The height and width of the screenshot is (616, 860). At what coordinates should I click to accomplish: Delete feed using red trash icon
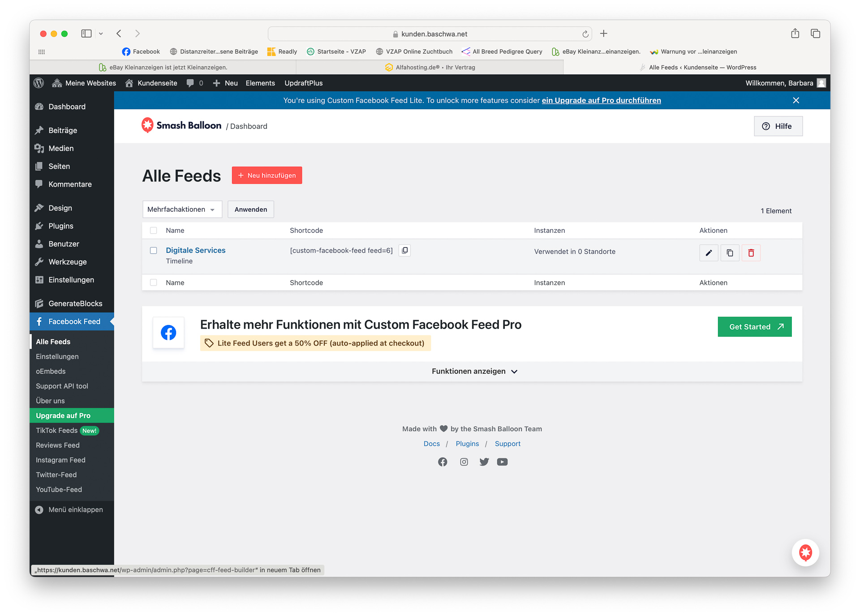point(751,253)
